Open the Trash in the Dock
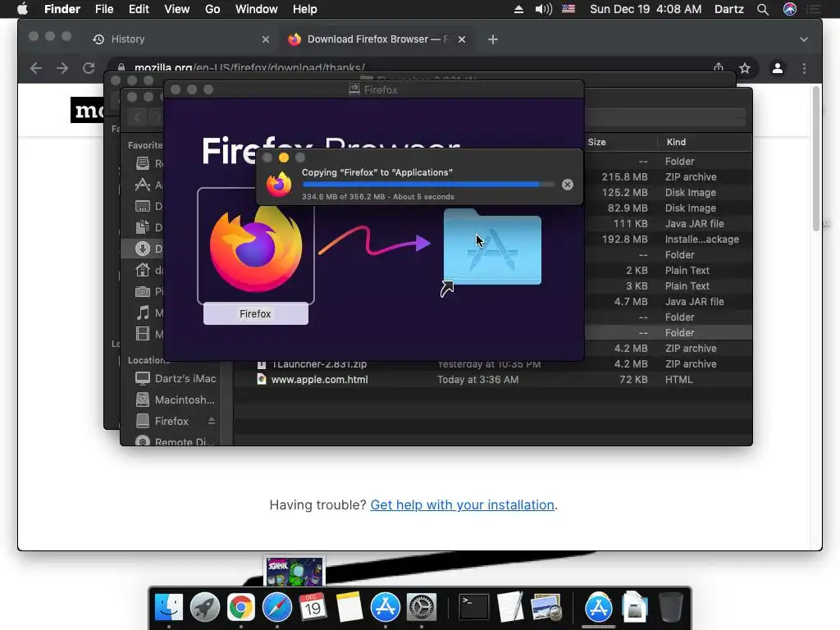This screenshot has height=630, width=840. [671, 608]
